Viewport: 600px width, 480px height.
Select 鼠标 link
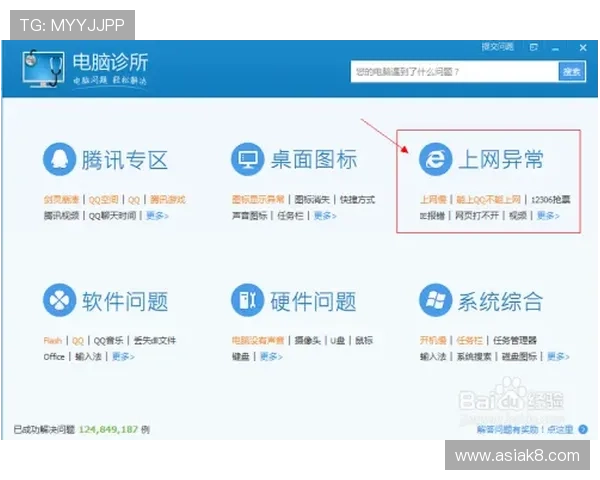pos(364,340)
